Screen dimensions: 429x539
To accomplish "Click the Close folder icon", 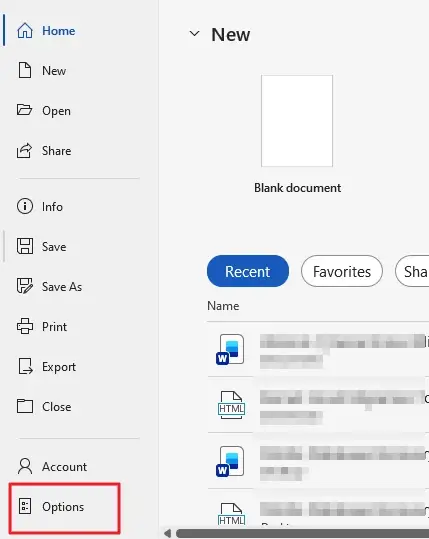I will (x=25, y=406).
